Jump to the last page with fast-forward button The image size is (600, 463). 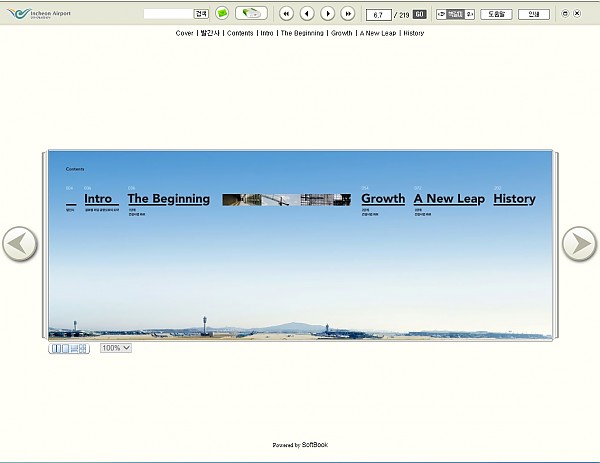348,14
